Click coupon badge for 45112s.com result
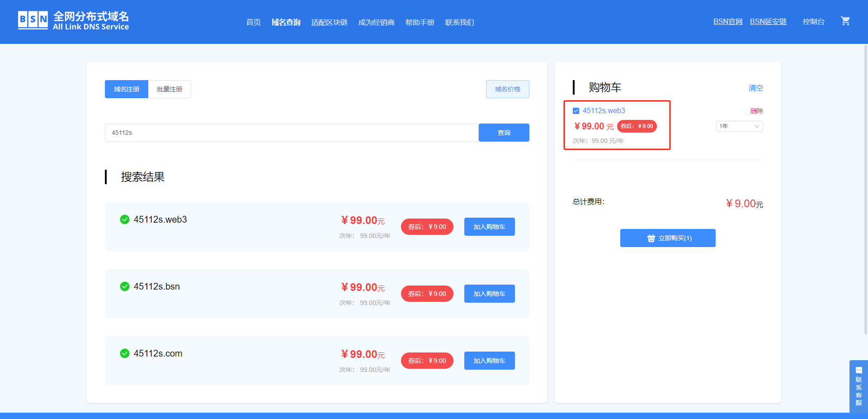 tap(427, 361)
